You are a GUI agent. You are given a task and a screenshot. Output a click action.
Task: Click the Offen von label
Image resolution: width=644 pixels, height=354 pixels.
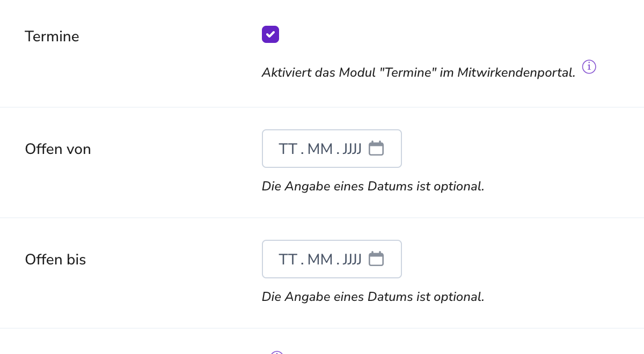[58, 149]
